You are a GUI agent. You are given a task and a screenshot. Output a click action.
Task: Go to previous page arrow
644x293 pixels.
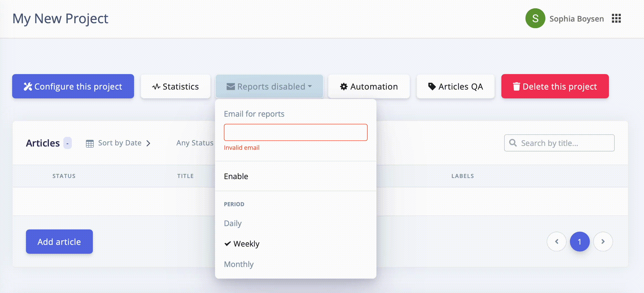557,242
